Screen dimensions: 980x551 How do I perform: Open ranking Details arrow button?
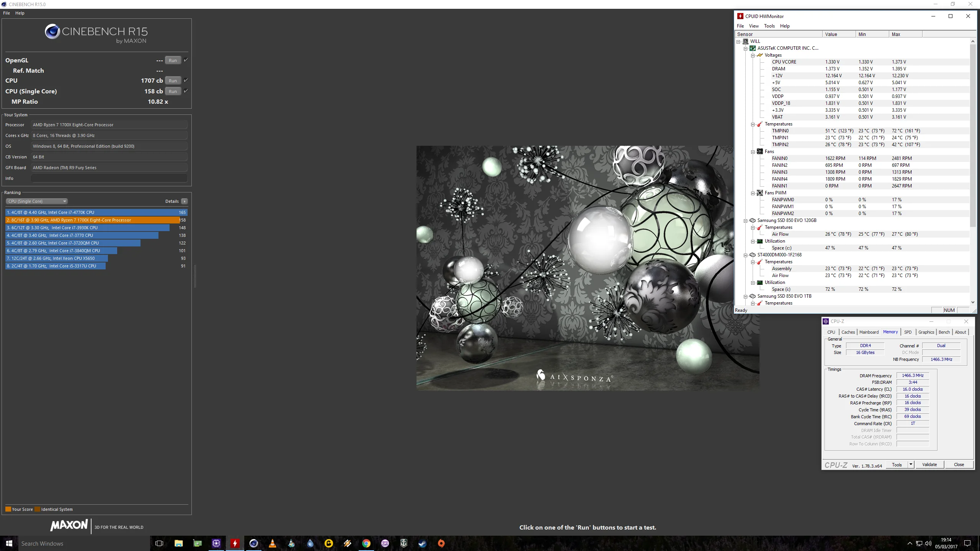[x=185, y=201]
